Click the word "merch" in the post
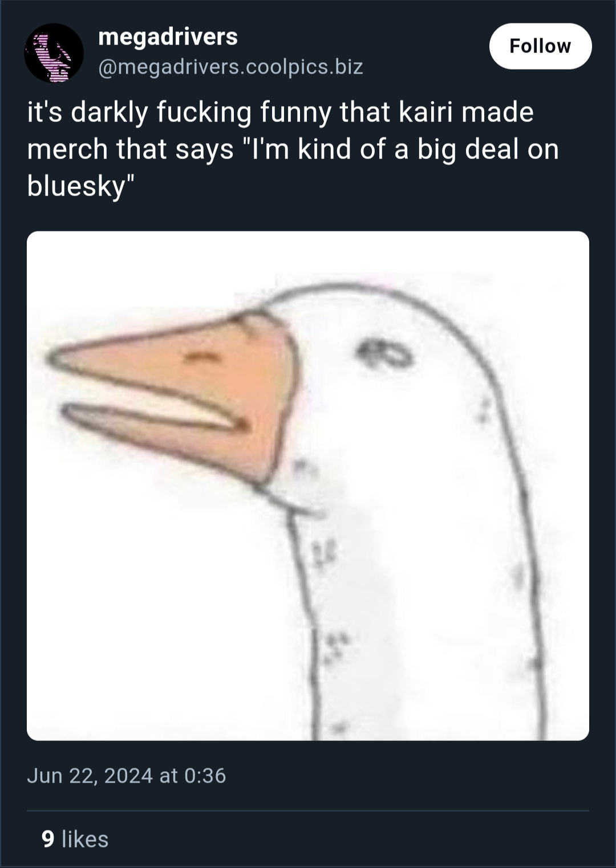616x868 pixels. point(67,149)
